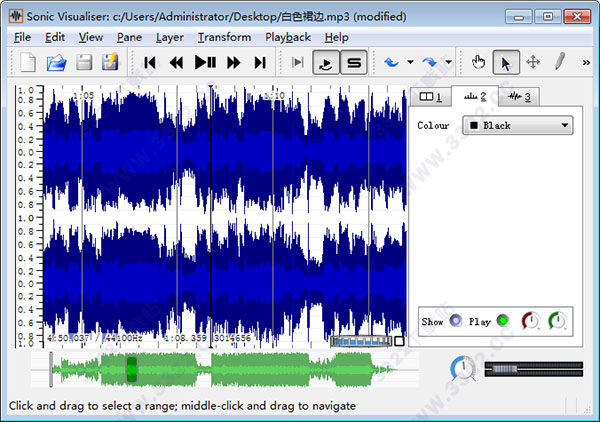Click the output level meter bar

[534, 369]
